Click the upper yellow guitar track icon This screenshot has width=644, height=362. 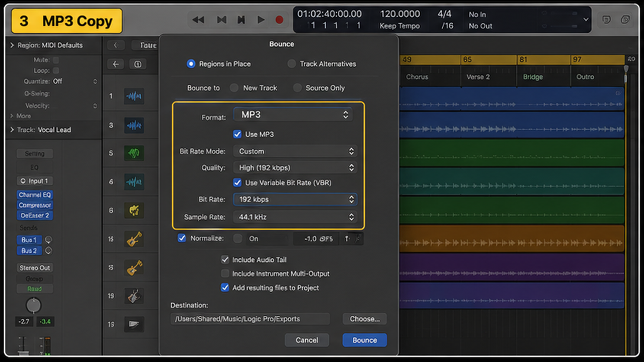[134, 239]
